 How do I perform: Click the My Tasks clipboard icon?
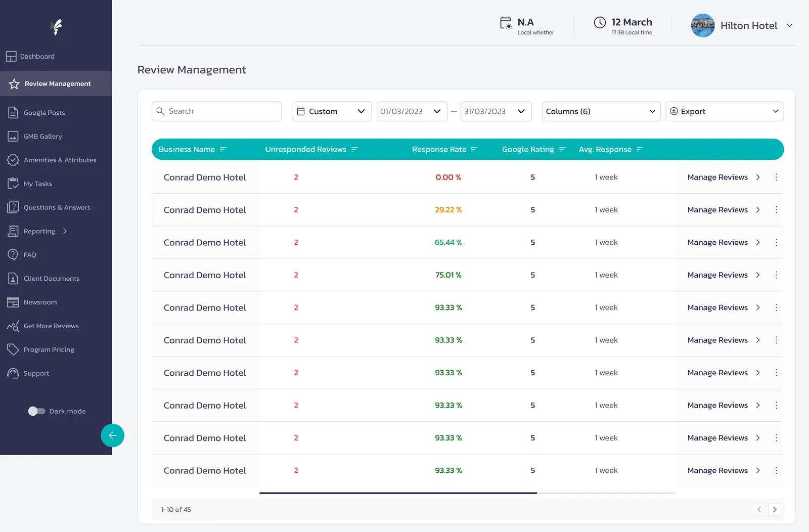[13, 183]
